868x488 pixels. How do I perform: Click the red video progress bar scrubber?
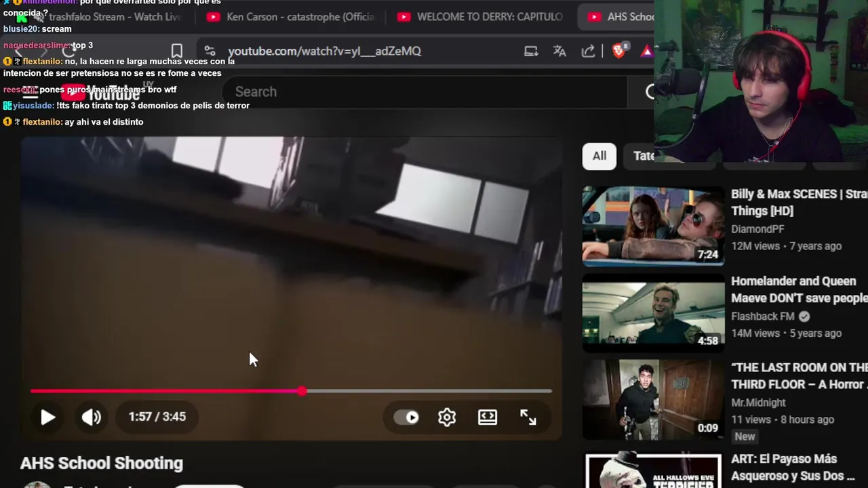[x=302, y=391]
